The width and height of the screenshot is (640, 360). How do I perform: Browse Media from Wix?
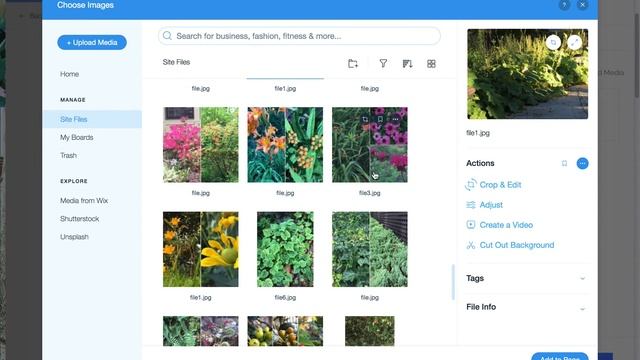point(84,201)
